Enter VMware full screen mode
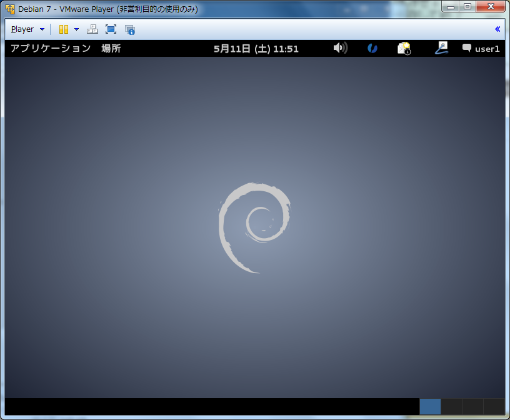The image size is (510, 420). [x=111, y=29]
